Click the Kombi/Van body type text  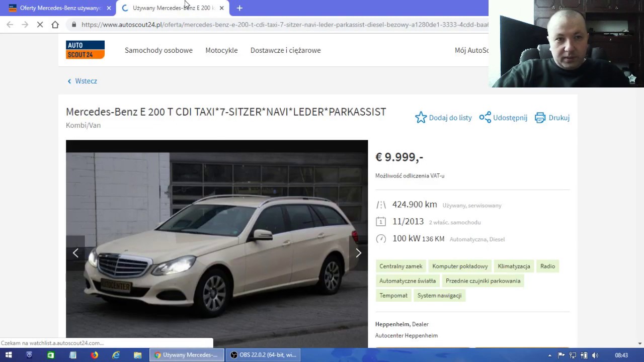tap(83, 125)
